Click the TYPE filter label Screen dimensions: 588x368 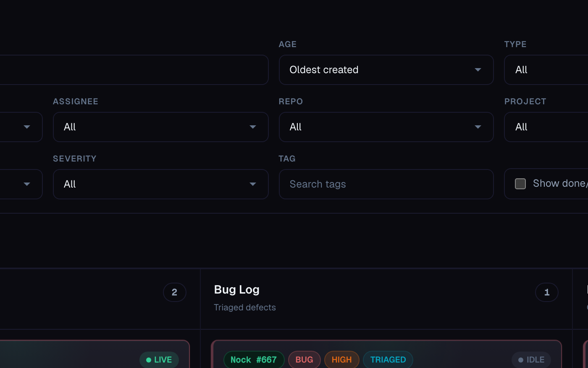coord(515,44)
